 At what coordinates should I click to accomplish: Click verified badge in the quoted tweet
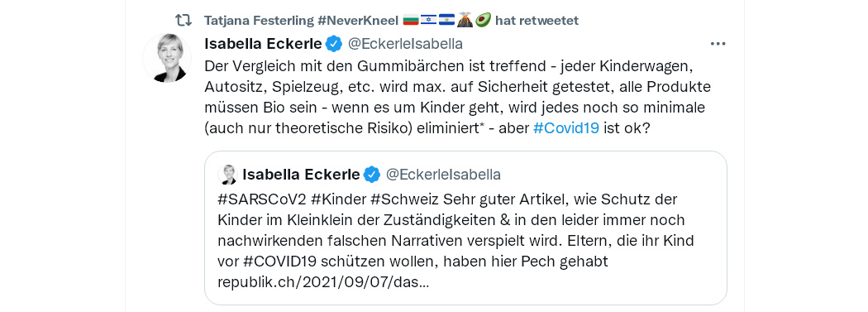371,175
